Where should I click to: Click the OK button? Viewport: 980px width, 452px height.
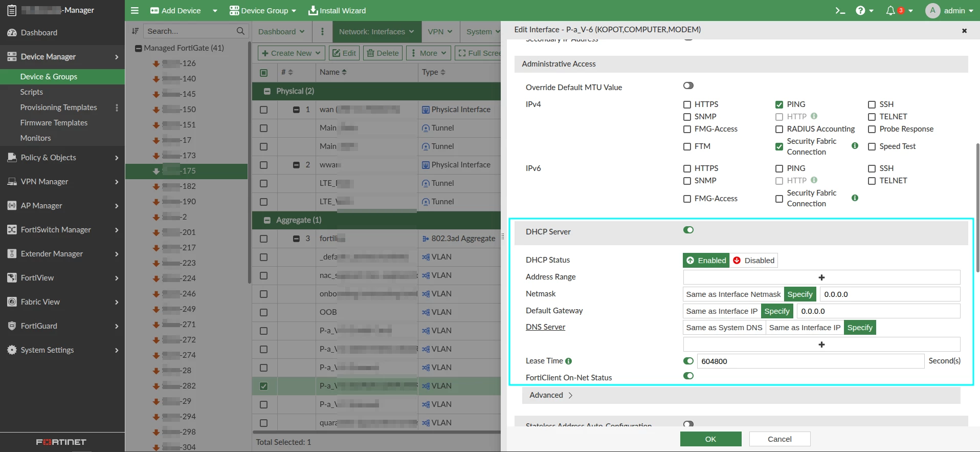click(710, 439)
